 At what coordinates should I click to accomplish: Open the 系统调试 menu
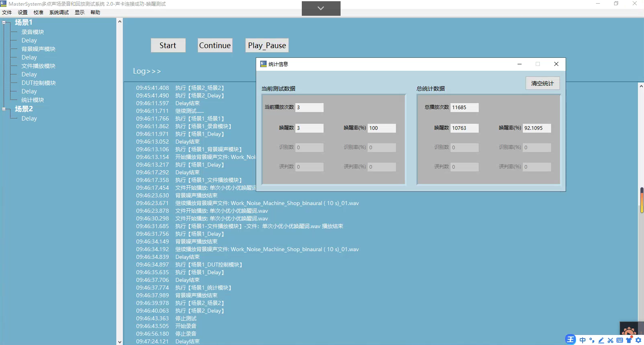click(x=59, y=13)
